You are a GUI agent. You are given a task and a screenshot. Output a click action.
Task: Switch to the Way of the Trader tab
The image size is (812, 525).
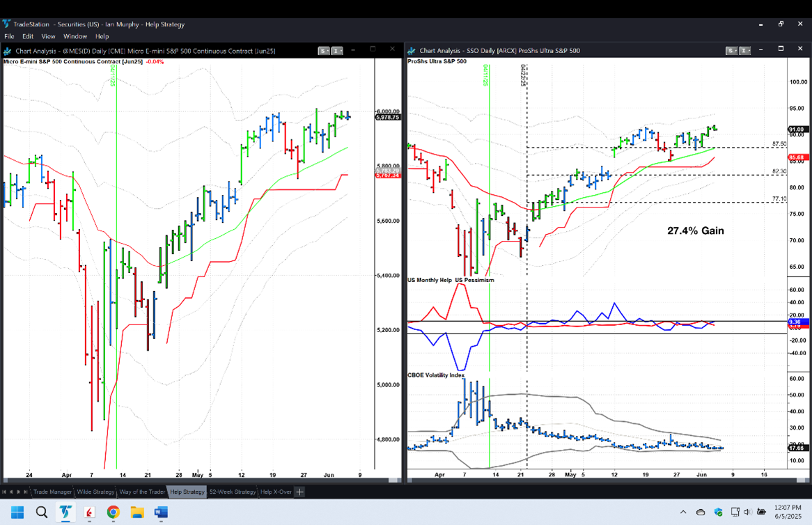click(142, 492)
